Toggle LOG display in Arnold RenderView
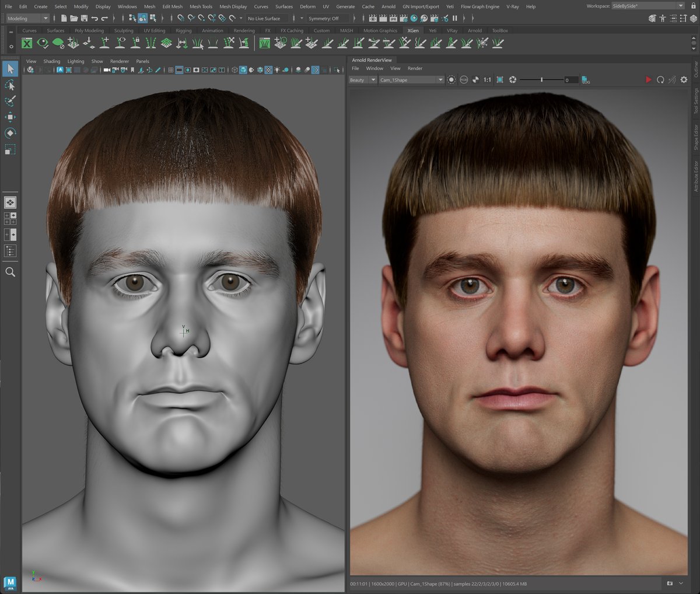The height and width of the screenshot is (594, 700). click(x=584, y=80)
